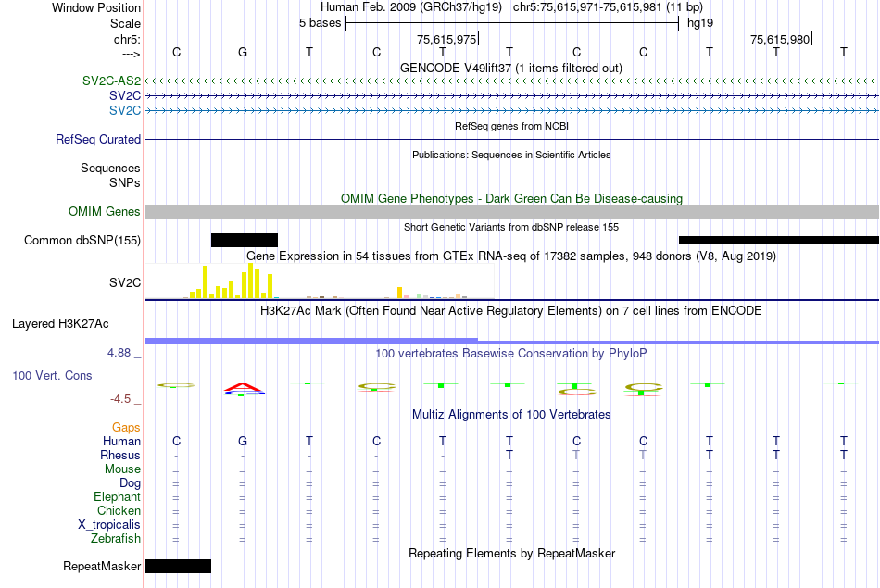Click the 5 bases scale bar
The height and width of the screenshot is (588, 880).
(511, 23)
